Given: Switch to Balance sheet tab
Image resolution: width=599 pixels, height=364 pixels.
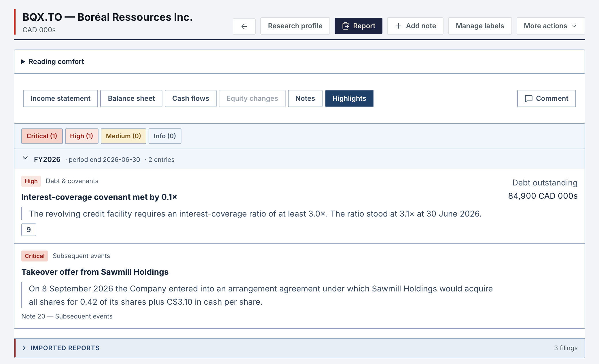Looking at the screenshot, I should [131, 98].
